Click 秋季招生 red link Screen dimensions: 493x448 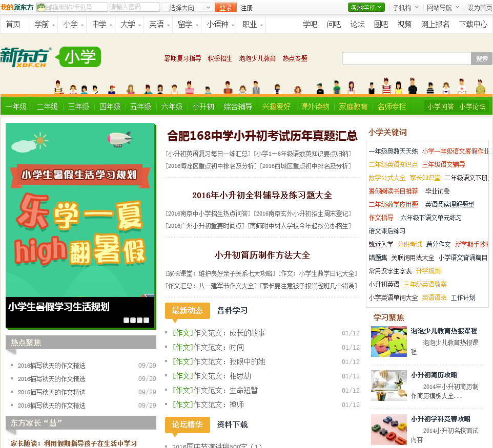click(220, 58)
